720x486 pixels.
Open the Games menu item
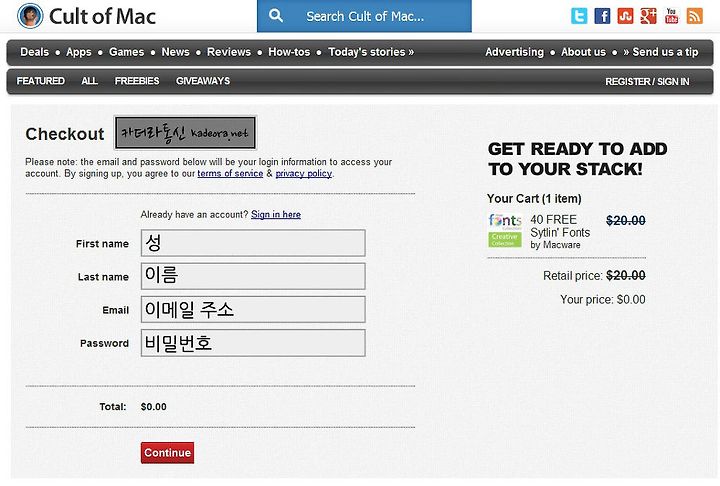(126, 52)
